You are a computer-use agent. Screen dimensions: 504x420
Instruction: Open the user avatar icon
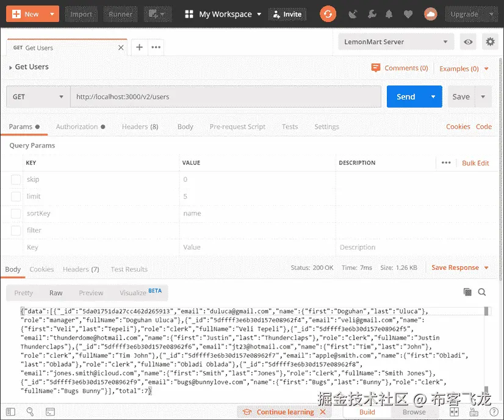pos(430,14)
